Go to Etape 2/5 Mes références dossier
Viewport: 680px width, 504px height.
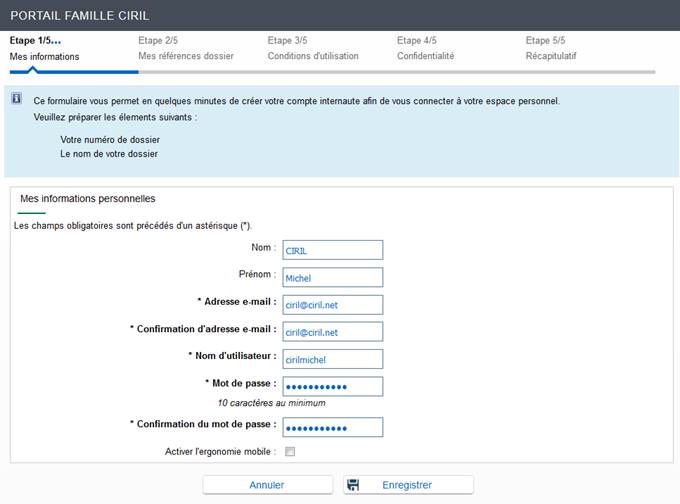(185, 49)
